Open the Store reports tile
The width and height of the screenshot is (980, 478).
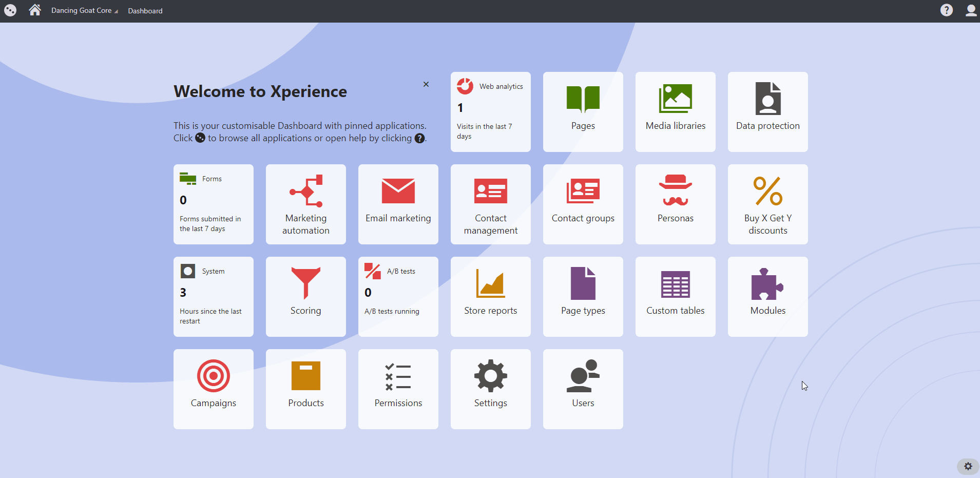pos(490,296)
